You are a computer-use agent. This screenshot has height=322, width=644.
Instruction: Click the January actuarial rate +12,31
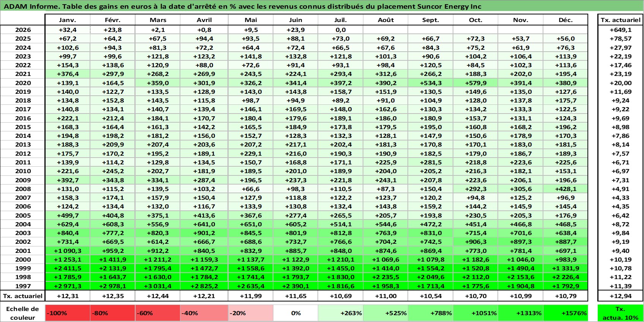click(x=68, y=296)
